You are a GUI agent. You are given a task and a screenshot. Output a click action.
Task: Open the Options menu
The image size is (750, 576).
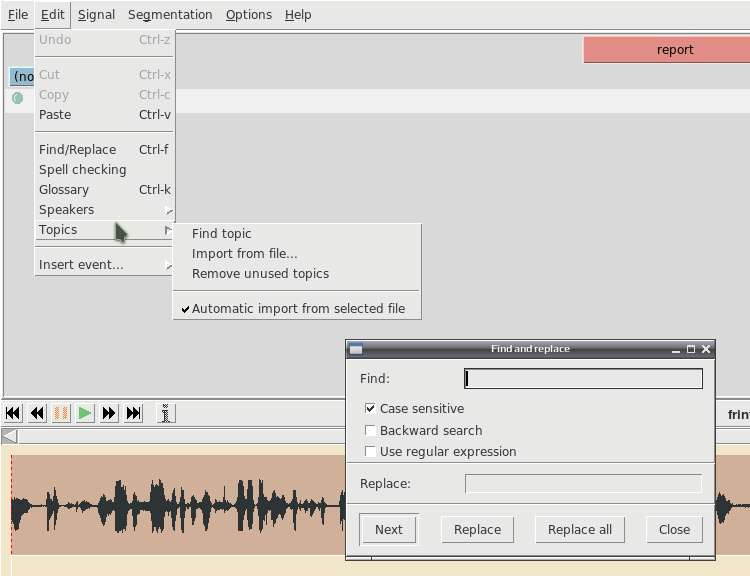click(x=249, y=15)
